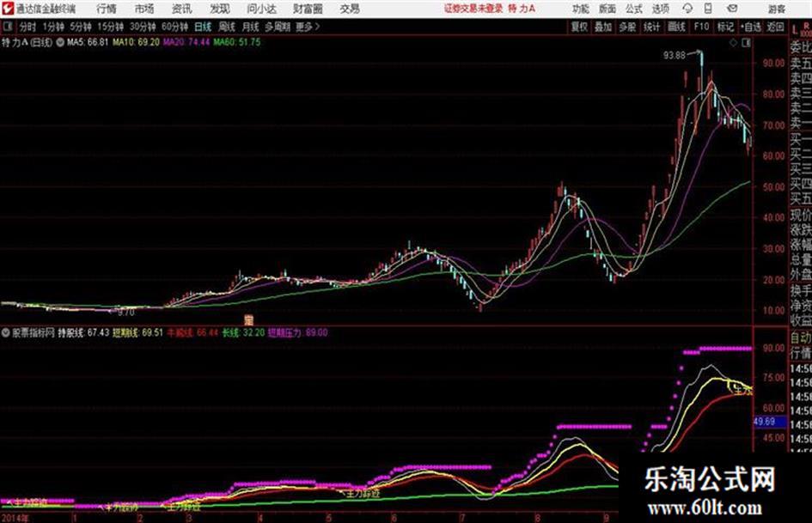The width and height of the screenshot is (812, 523).
Task: Switch to the 30分钟 period
Action: [x=143, y=27]
